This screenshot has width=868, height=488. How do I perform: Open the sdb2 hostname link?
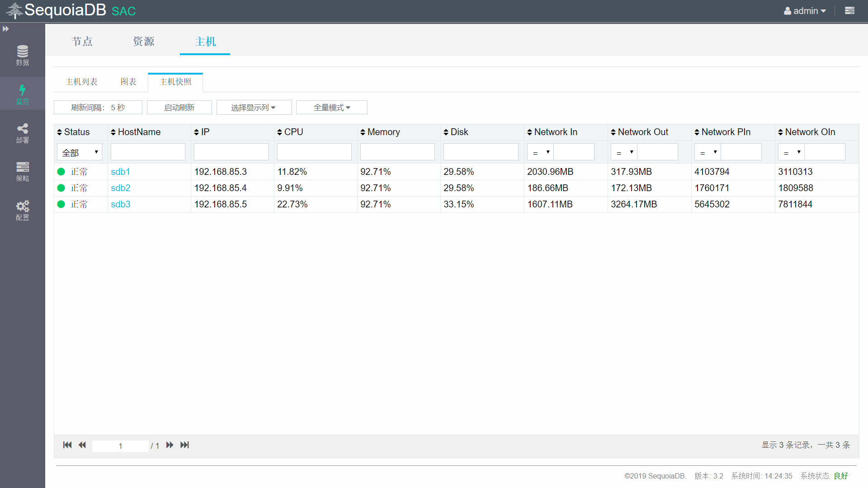121,188
